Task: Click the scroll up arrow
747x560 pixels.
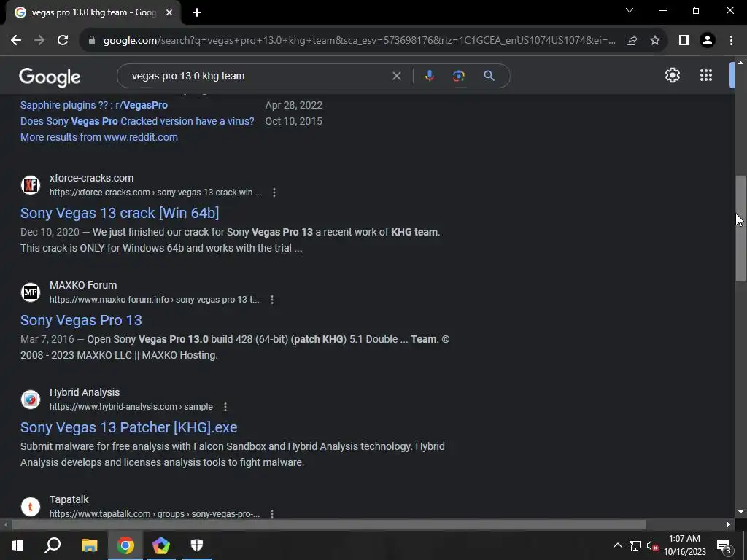Action: [x=740, y=63]
